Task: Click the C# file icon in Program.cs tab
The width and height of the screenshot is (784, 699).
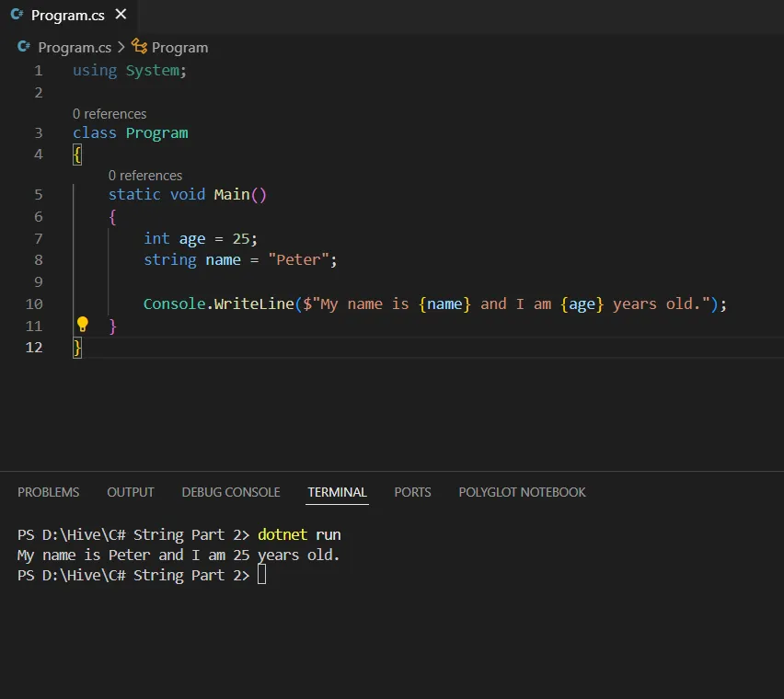Action: click(x=17, y=15)
